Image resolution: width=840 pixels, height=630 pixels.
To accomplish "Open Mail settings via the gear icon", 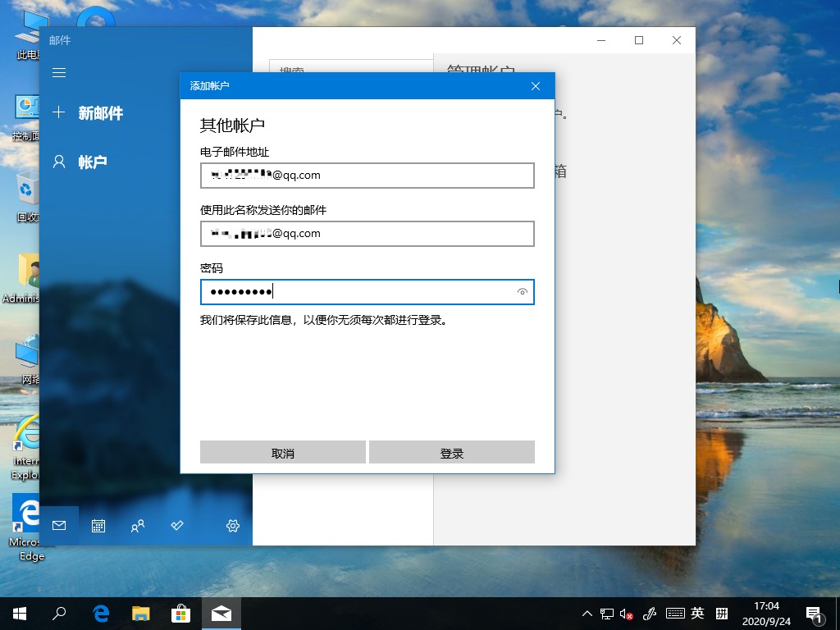I will pyautogui.click(x=232, y=526).
